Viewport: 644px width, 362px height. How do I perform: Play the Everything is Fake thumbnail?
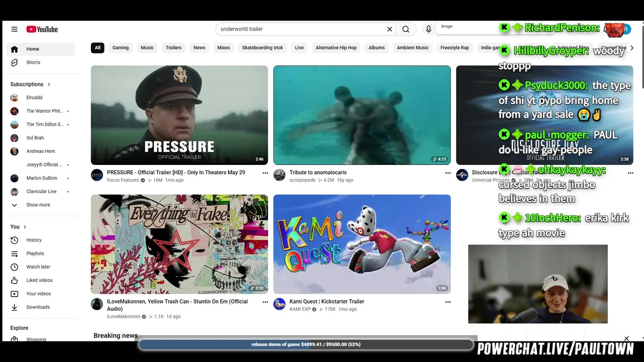(179, 244)
